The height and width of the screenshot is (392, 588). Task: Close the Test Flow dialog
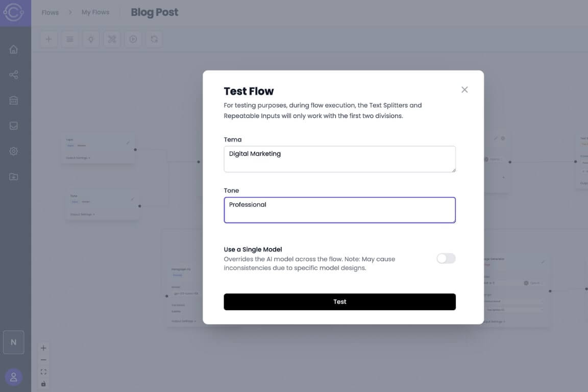point(464,89)
